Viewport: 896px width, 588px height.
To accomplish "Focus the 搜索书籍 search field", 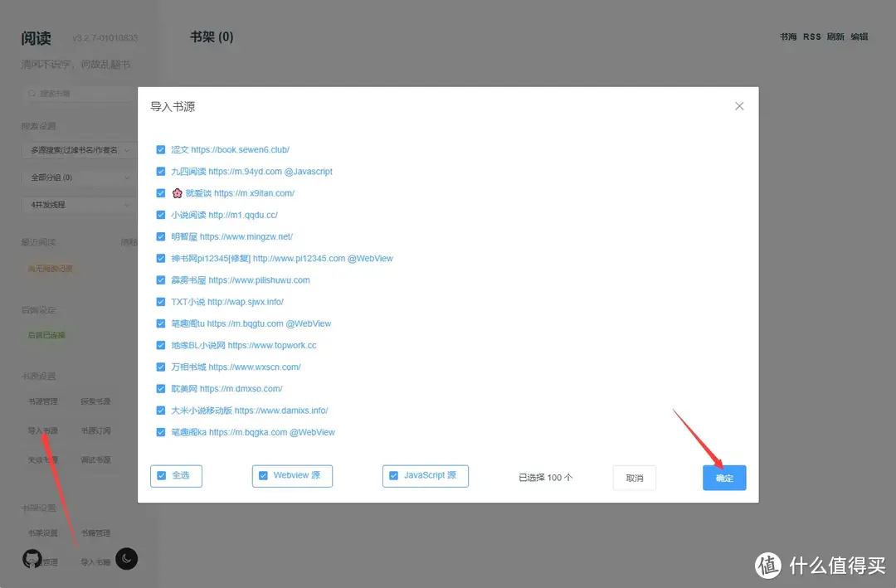I will tap(79, 93).
